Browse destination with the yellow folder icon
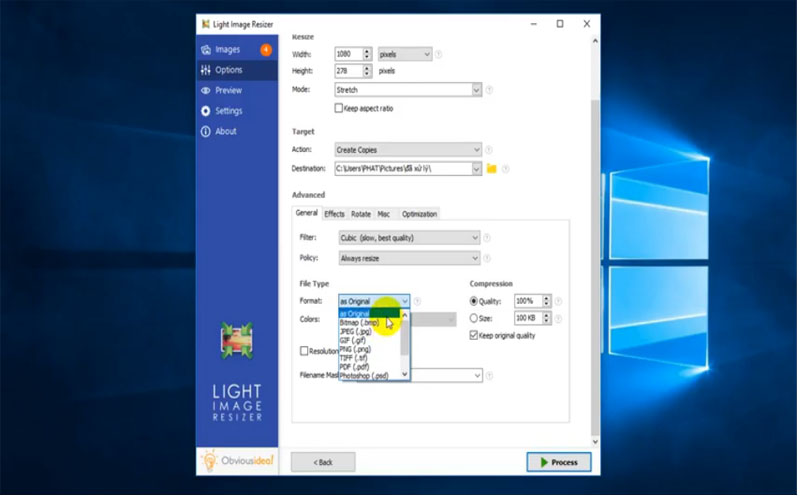This screenshot has height=500, width=800. 491,168
